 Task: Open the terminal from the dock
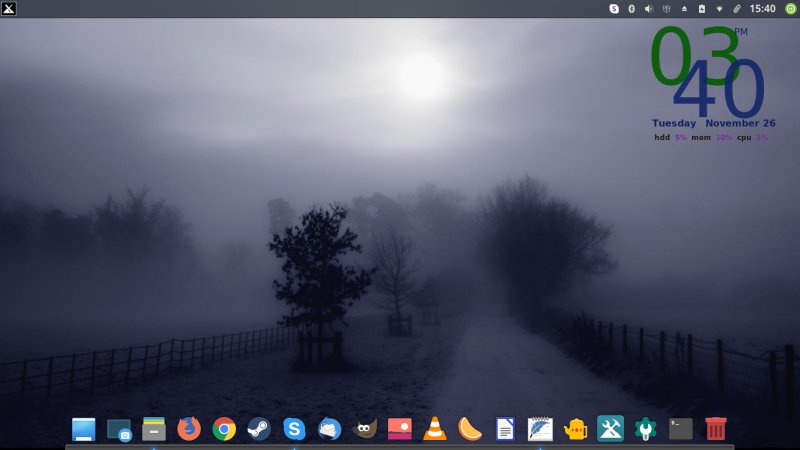(x=681, y=429)
